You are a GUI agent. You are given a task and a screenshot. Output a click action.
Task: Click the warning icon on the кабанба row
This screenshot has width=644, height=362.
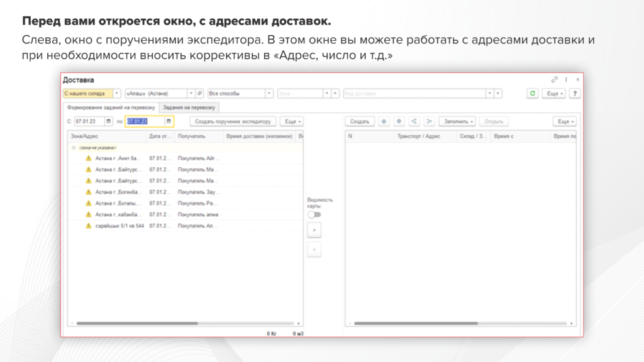(88, 215)
